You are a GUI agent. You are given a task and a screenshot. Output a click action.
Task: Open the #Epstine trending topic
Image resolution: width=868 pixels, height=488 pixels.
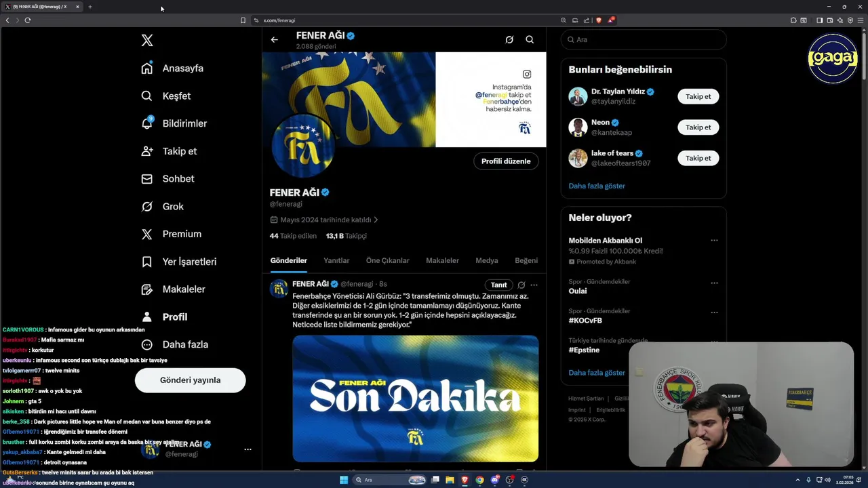pos(584,350)
